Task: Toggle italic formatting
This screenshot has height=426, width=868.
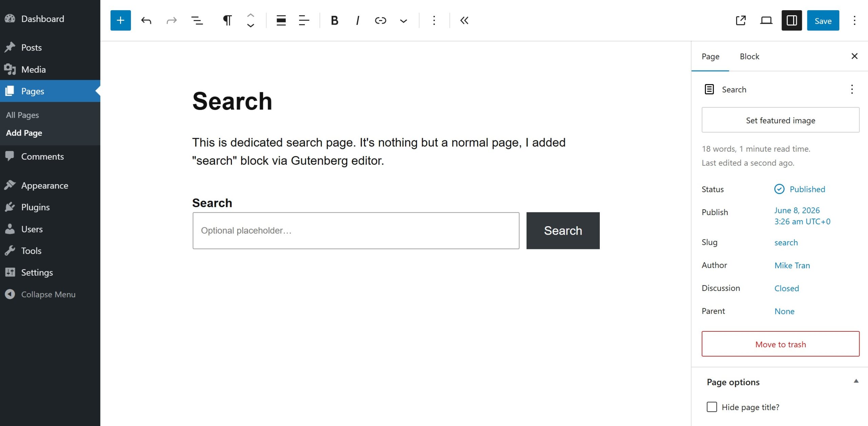Action: click(x=357, y=20)
